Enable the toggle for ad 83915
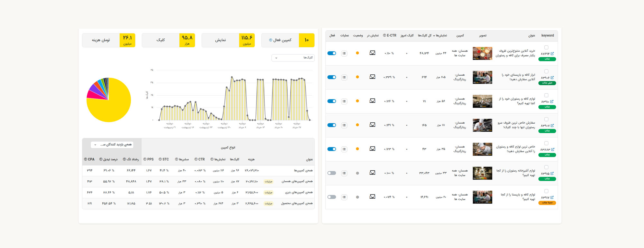 332,173
